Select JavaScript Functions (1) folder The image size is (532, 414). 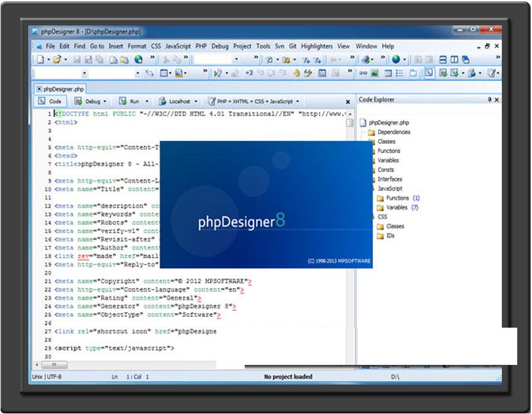(x=398, y=198)
